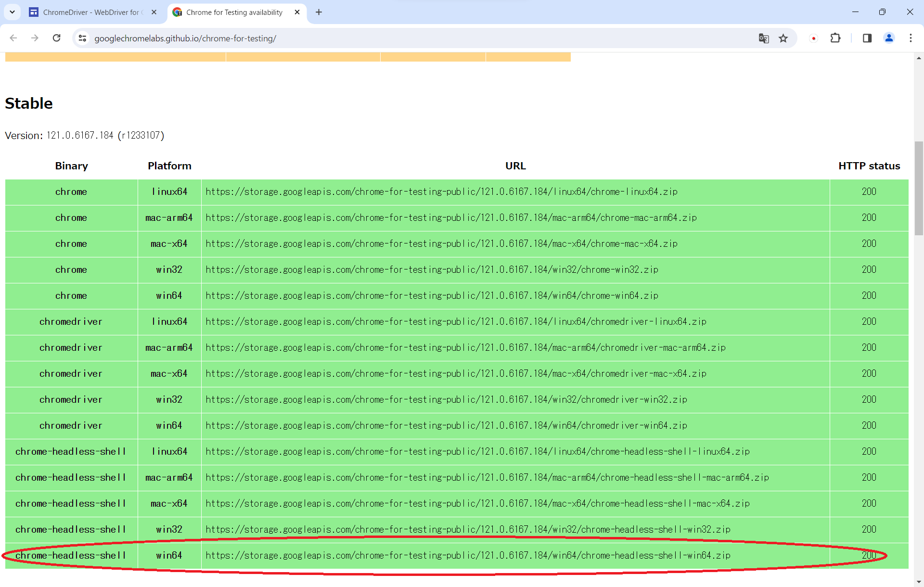Open the chrome-headless-shell win64 zip URL

[x=468, y=555]
